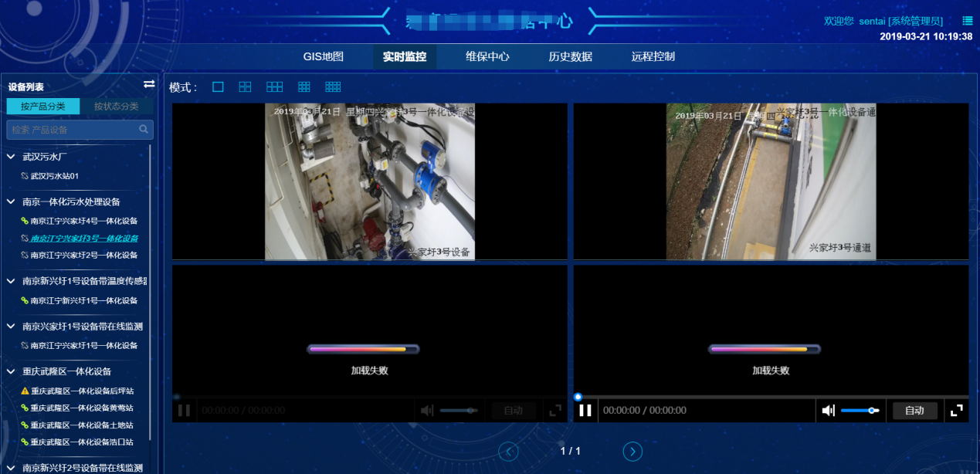This screenshot has width=980, height=474.
Task: Switch to 按状态分类 classification
Action: pos(117,107)
